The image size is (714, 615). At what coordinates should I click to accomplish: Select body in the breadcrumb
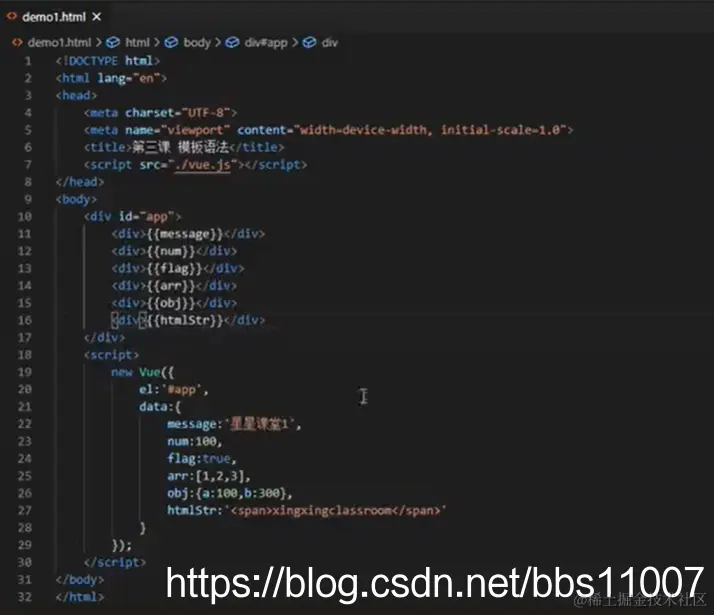(x=197, y=42)
